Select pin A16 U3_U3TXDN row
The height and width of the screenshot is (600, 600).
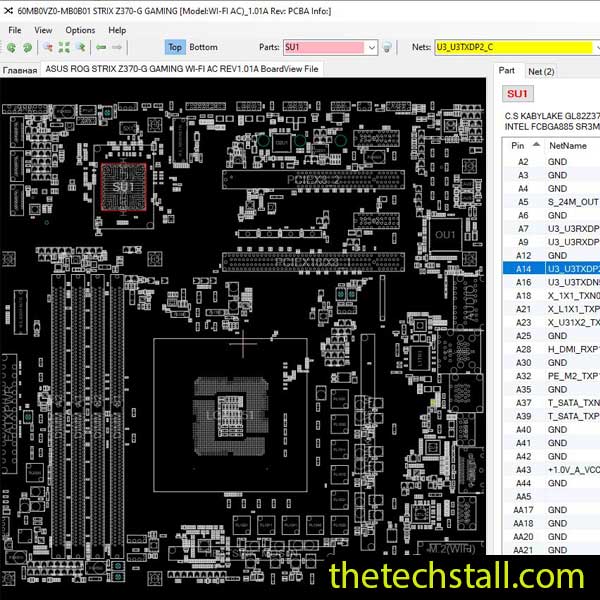tap(551, 282)
